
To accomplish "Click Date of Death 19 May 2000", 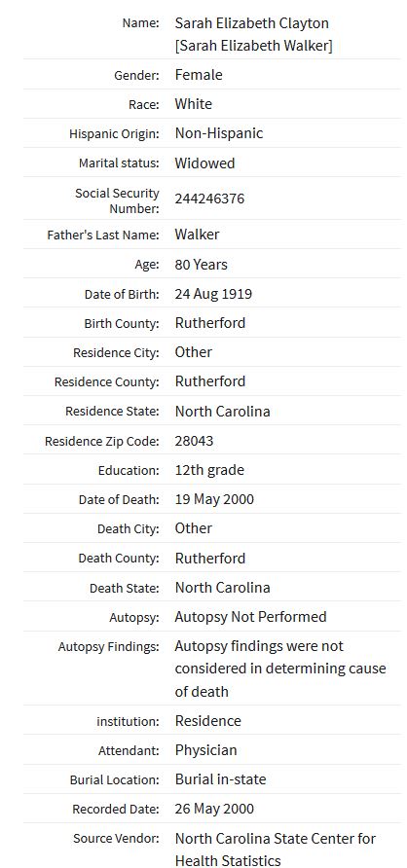I will [214, 499].
